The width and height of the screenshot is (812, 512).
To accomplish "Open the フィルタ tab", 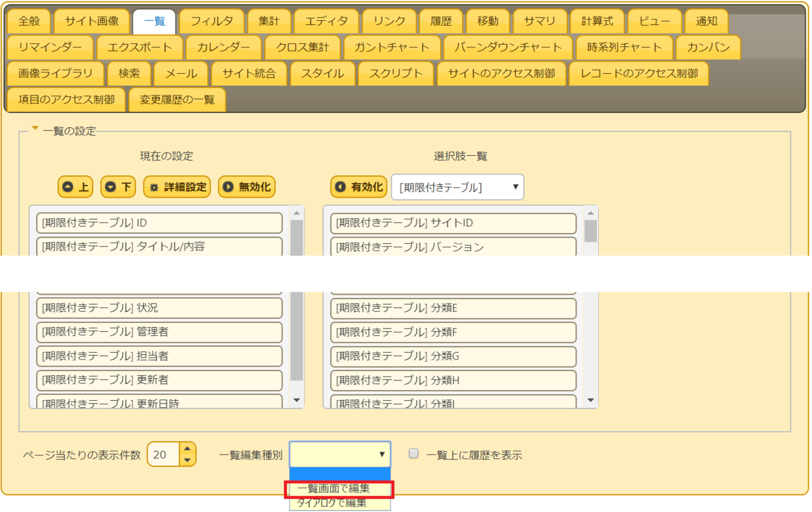I will click(212, 21).
